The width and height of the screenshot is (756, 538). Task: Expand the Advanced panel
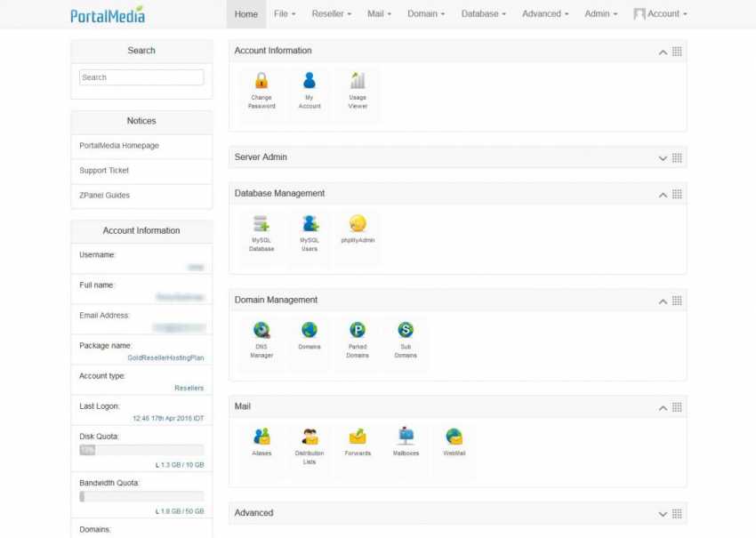[x=663, y=514]
